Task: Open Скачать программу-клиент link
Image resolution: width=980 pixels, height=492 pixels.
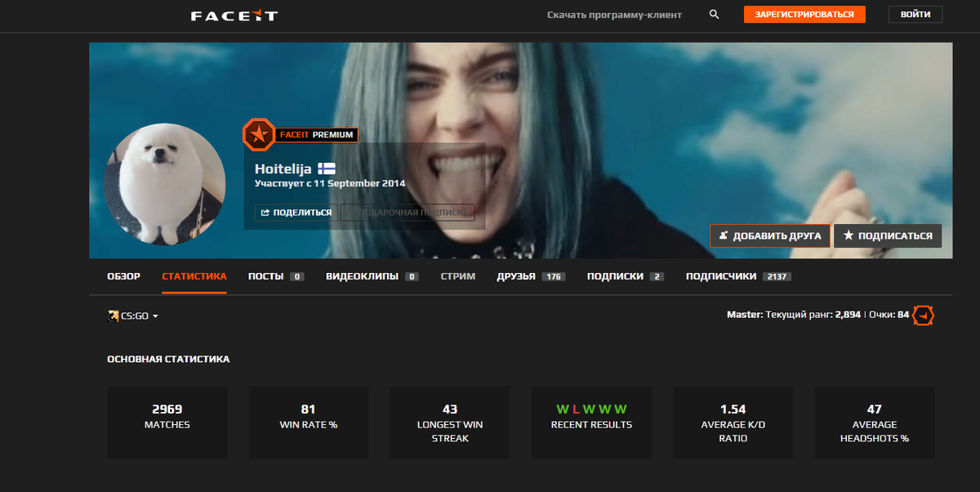Action: (614, 15)
